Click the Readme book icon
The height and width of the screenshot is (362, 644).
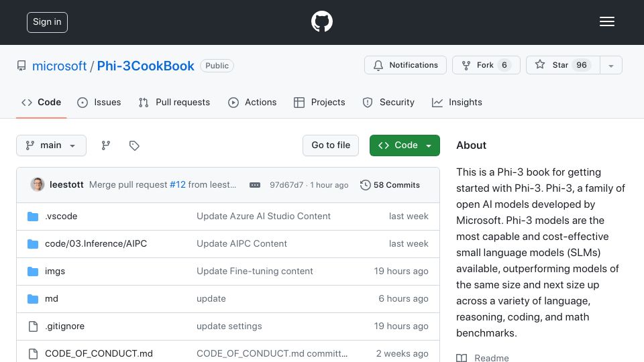(x=462, y=358)
